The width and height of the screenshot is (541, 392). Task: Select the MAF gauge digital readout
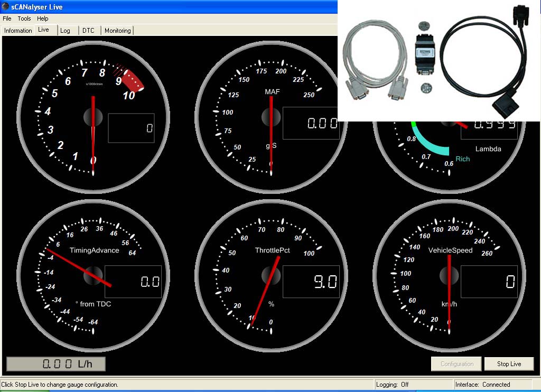(311, 124)
